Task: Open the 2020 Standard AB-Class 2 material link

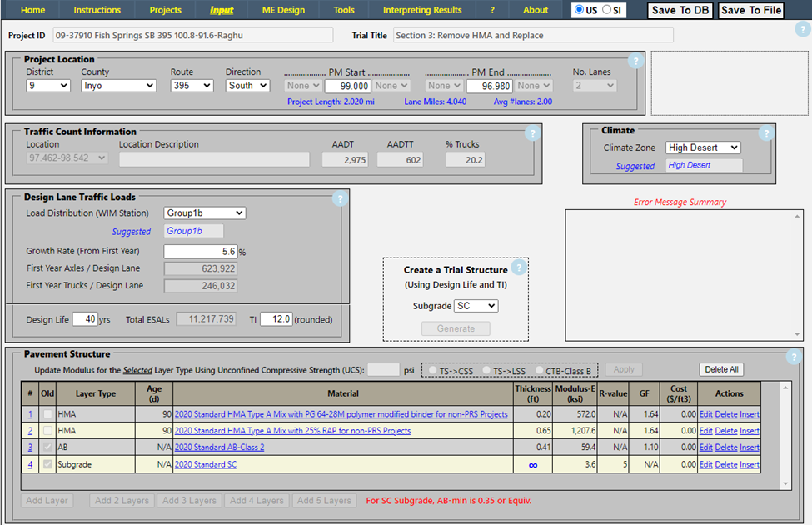Action: [x=219, y=447]
